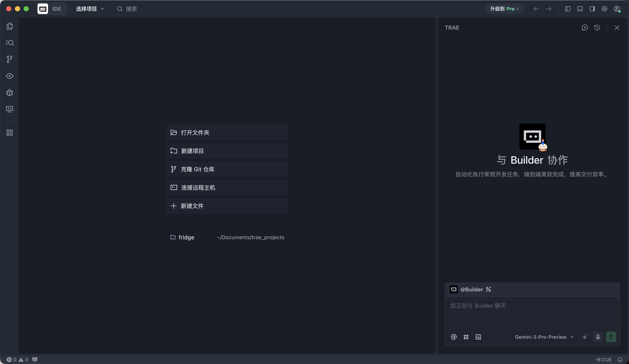Open the Run and Debug bug icon

[9, 93]
